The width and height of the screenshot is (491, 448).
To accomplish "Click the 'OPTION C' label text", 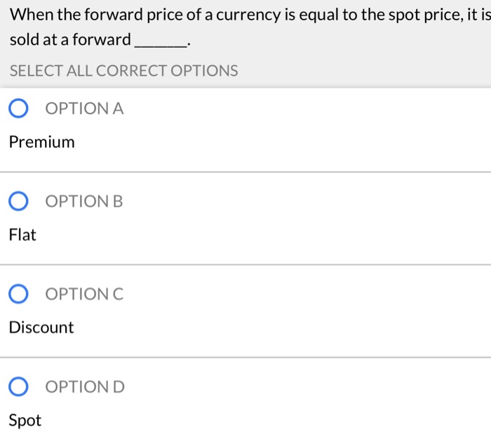I will (x=84, y=294).
